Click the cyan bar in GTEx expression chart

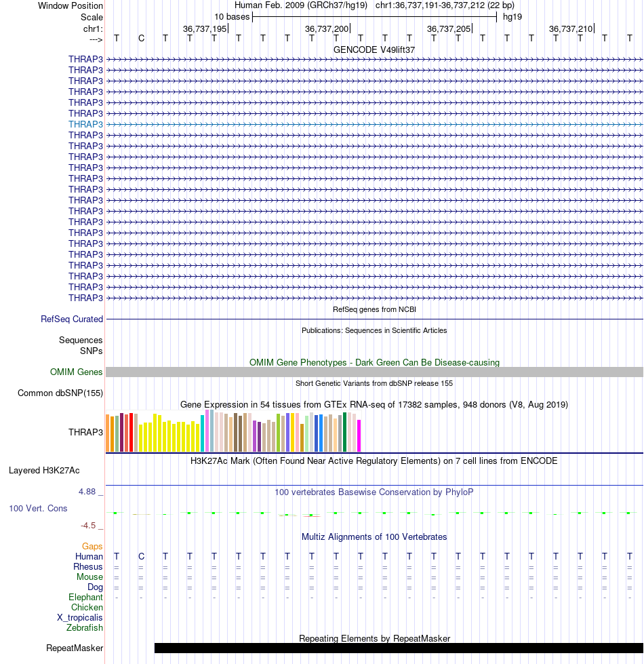coord(202,433)
